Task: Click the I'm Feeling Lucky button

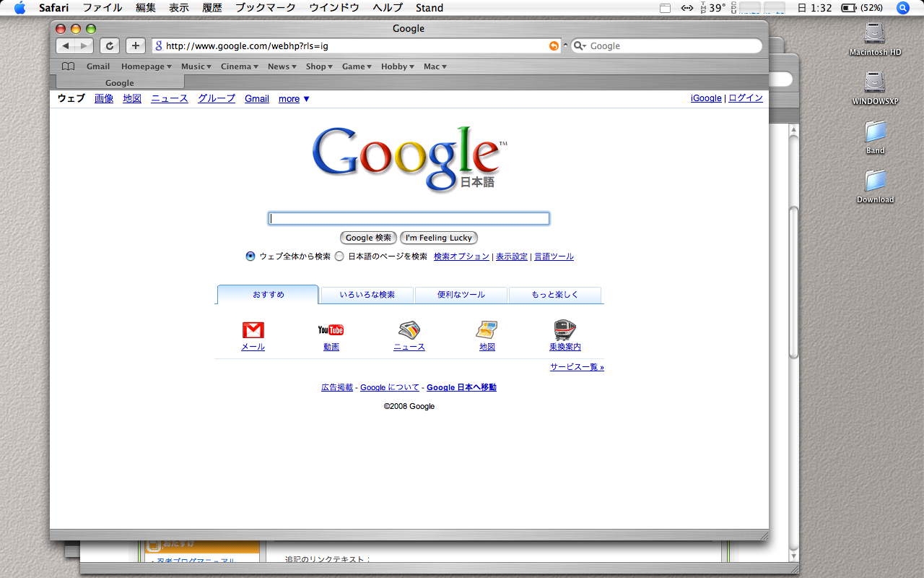Action: [x=439, y=238]
